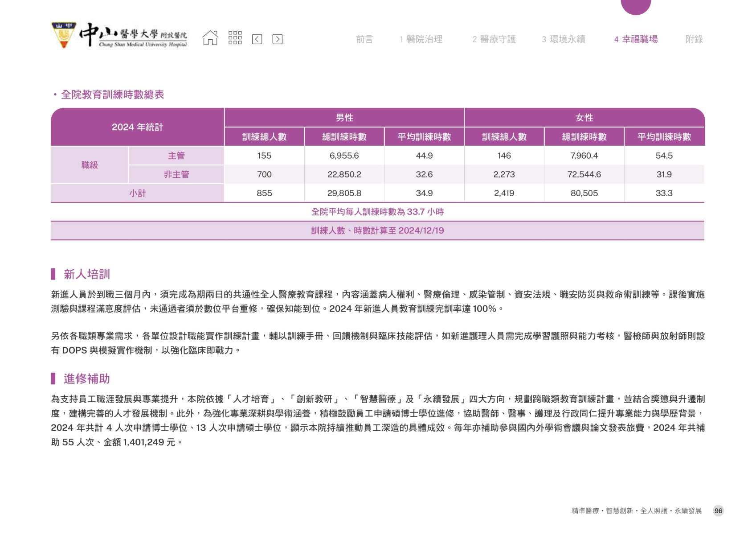This screenshot has width=756, height=535.
Task: Click the hospital shield emblem logo
Action: [x=64, y=35]
